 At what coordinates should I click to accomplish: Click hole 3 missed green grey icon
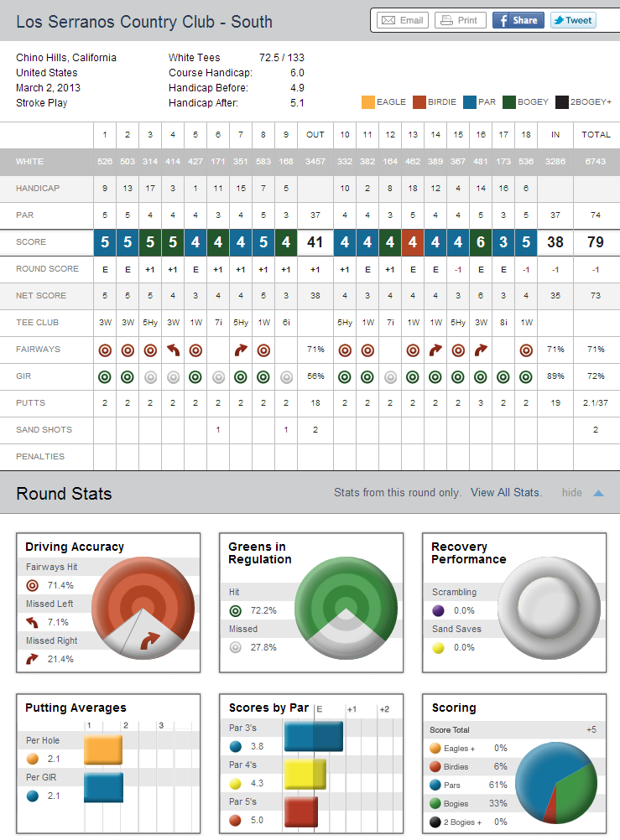pyautogui.click(x=150, y=376)
